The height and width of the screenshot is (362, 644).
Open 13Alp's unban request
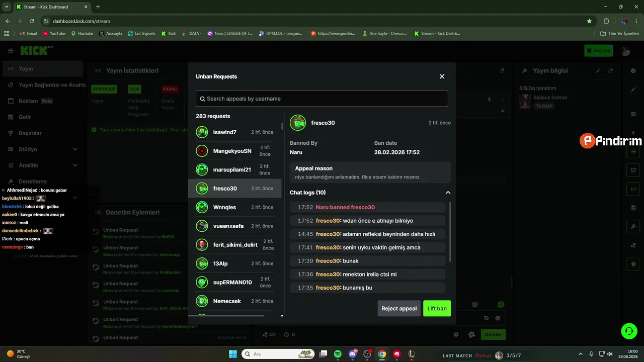tap(234, 263)
